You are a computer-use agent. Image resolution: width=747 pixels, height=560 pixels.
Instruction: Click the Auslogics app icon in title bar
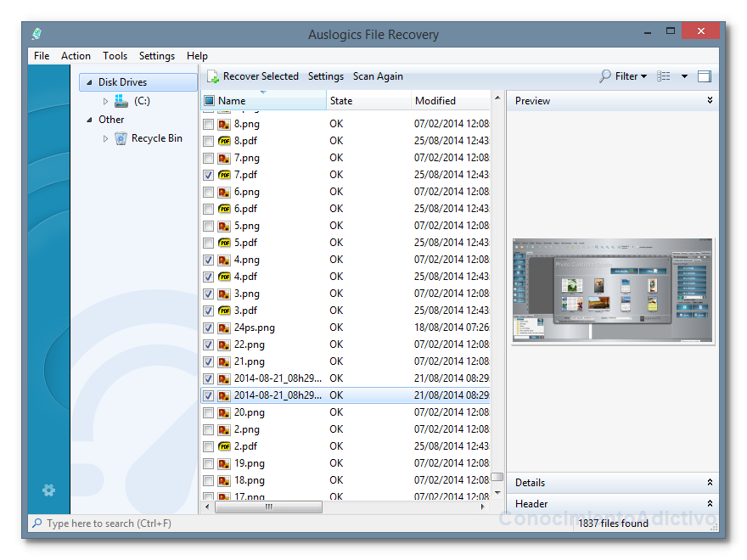coord(37,34)
